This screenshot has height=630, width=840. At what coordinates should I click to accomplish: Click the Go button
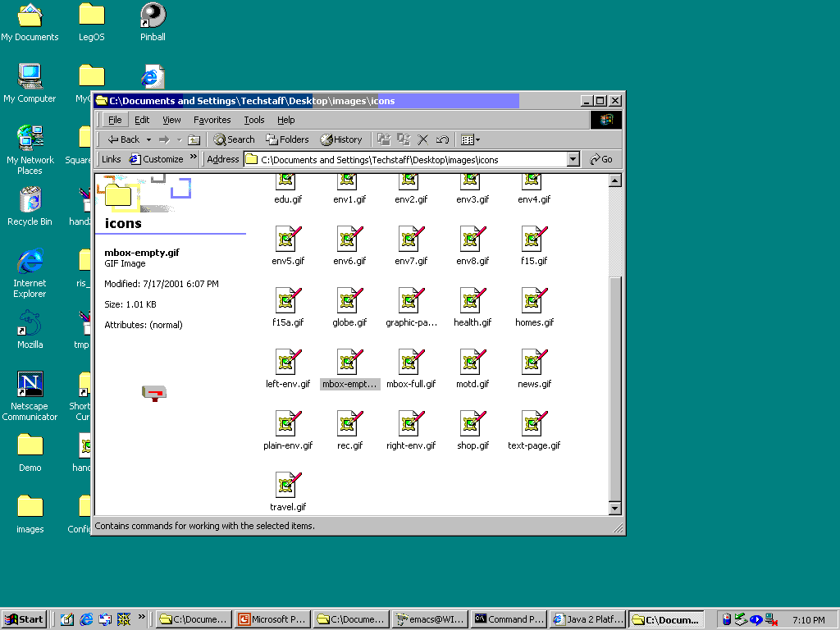click(x=601, y=159)
